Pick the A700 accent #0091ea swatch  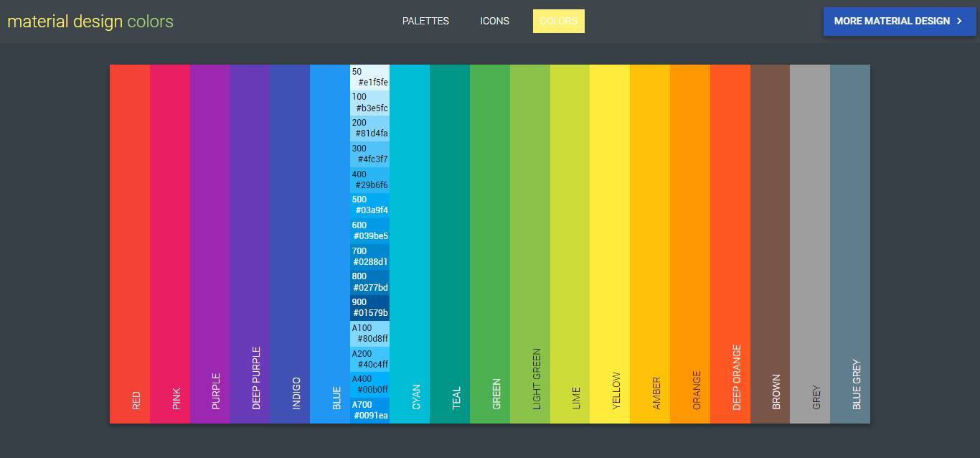coord(370,411)
